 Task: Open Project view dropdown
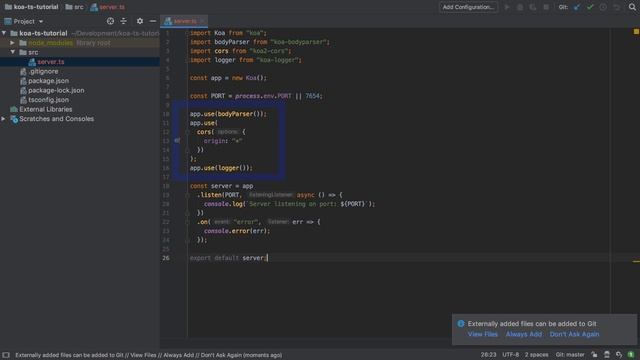tap(41, 21)
